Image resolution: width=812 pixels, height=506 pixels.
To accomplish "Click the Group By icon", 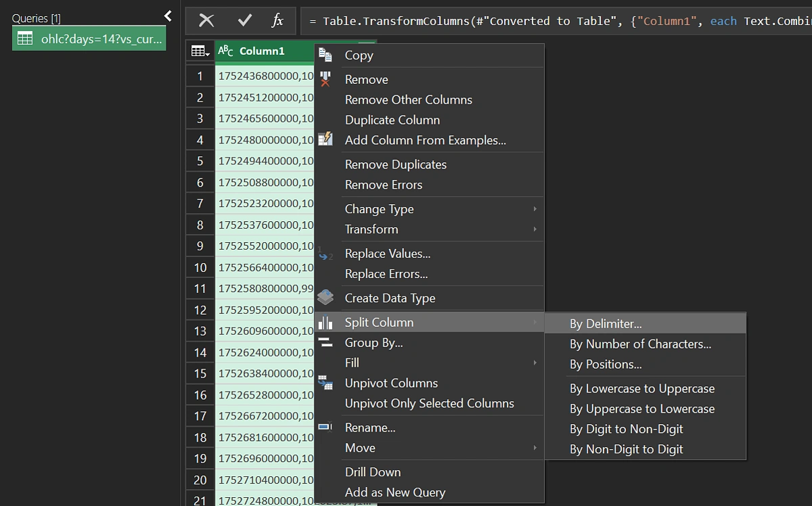I will 327,342.
